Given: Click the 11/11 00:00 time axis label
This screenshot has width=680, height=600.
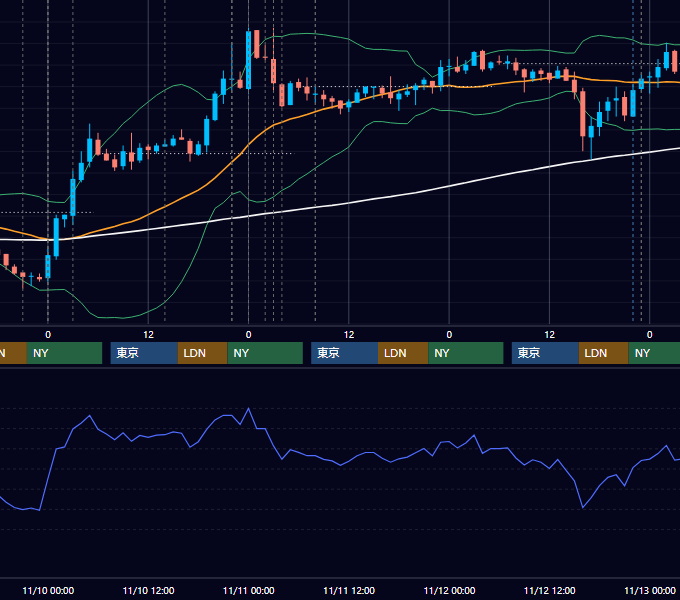Looking at the screenshot, I should tap(248, 590).
